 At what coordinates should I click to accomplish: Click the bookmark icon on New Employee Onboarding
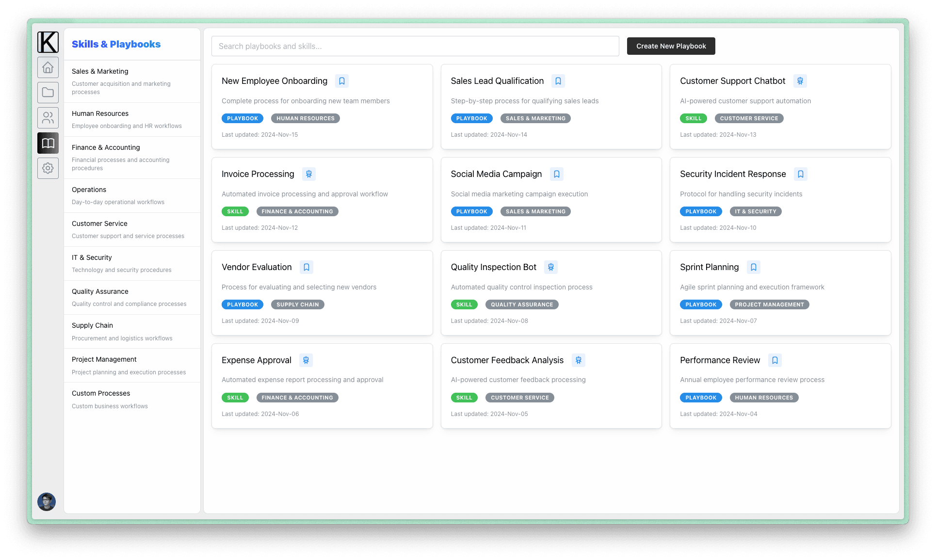coord(341,80)
